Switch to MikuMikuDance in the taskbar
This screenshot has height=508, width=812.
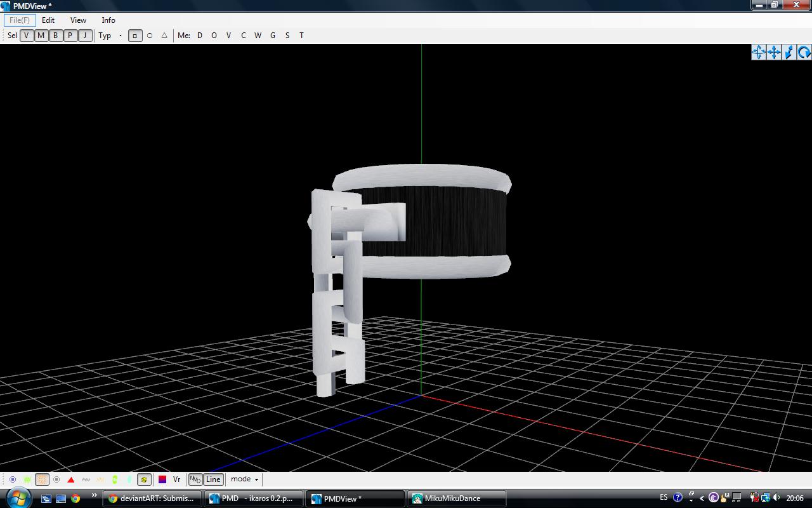click(457, 498)
